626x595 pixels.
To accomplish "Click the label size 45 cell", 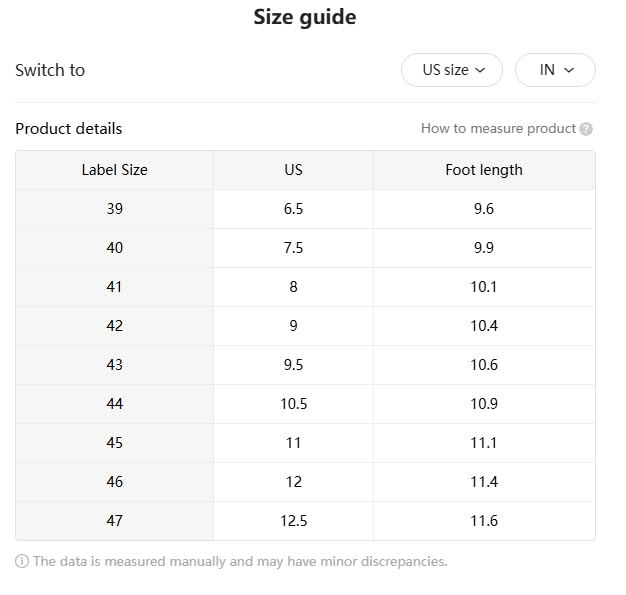I will click(x=114, y=443).
